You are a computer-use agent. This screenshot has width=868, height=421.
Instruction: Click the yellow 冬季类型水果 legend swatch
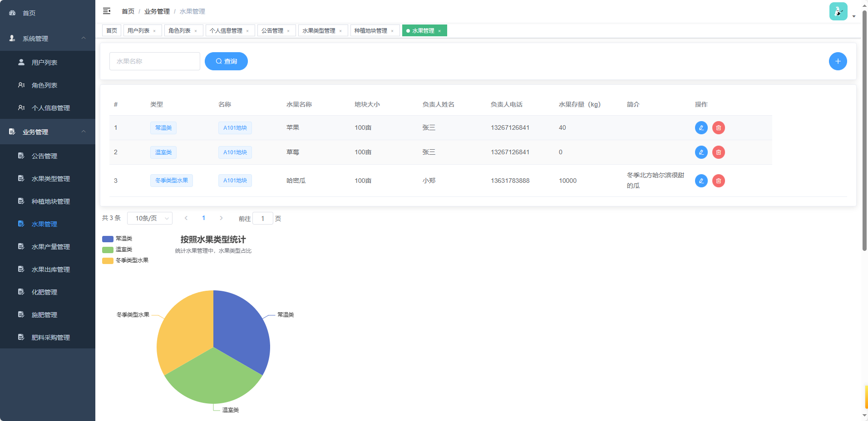pyautogui.click(x=107, y=260)
